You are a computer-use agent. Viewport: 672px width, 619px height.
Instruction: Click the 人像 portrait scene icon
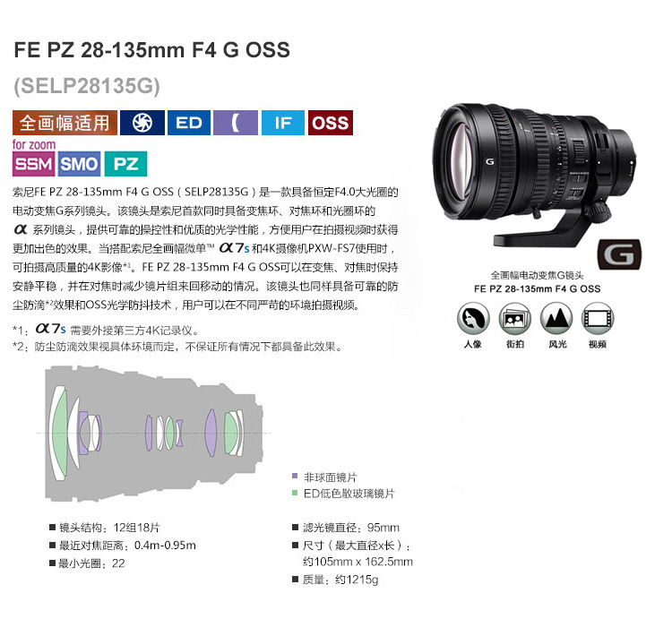pos(473,319)
